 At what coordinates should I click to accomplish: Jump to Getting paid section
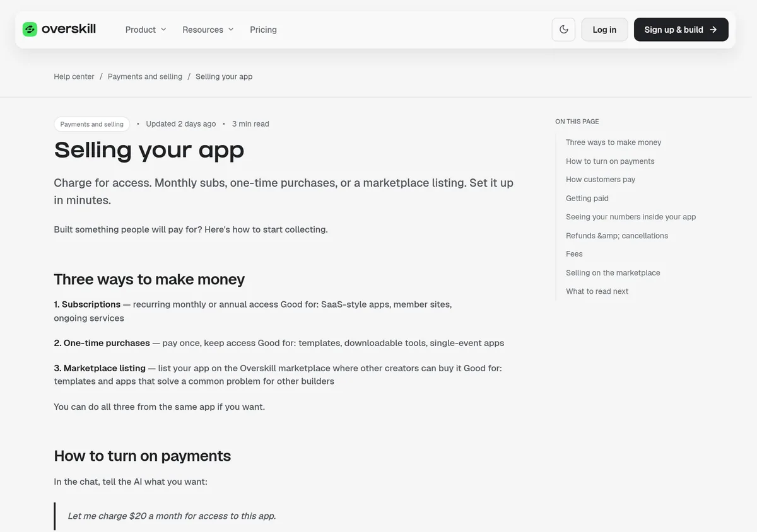pyautogui.click(x=587, y=199)
